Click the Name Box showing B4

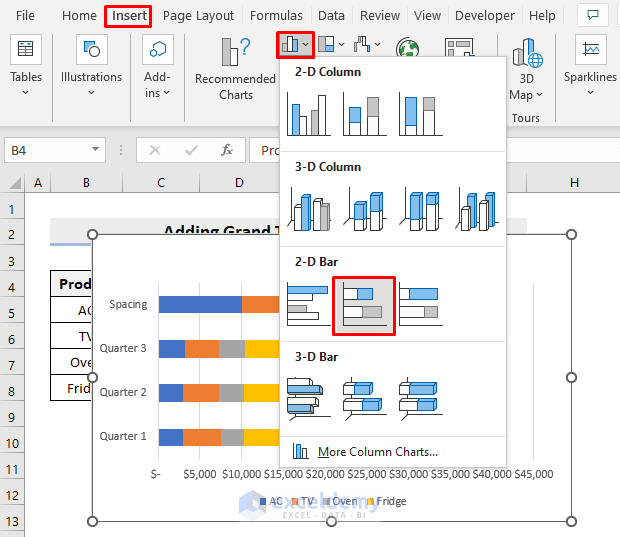[55, 150]
